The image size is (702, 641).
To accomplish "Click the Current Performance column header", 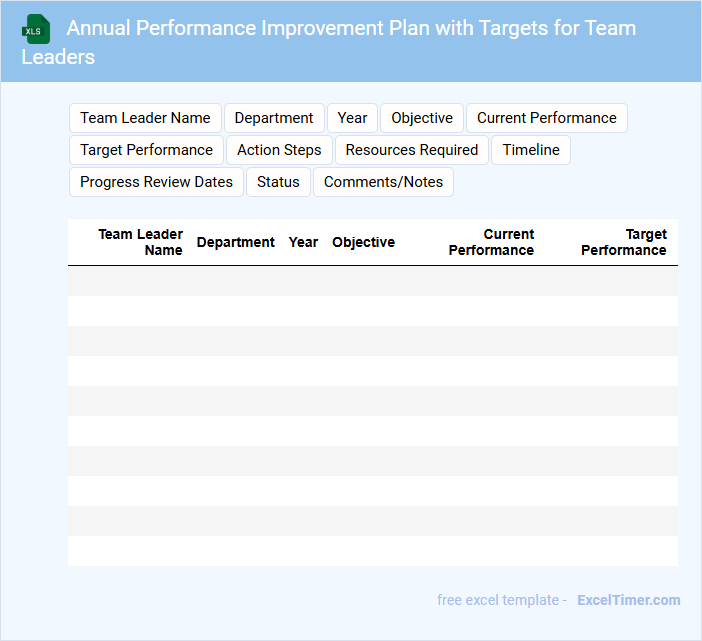I will (x=491, y=242).
